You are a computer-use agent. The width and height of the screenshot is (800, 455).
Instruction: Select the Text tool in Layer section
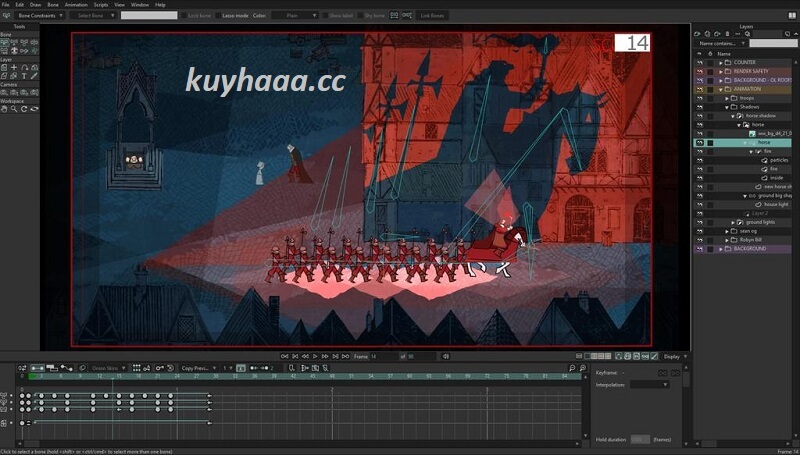click(24, 75)
